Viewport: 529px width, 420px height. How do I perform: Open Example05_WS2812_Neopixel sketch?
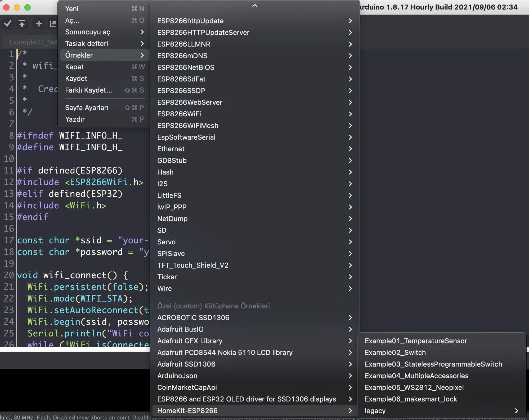(x=442, y=387)
